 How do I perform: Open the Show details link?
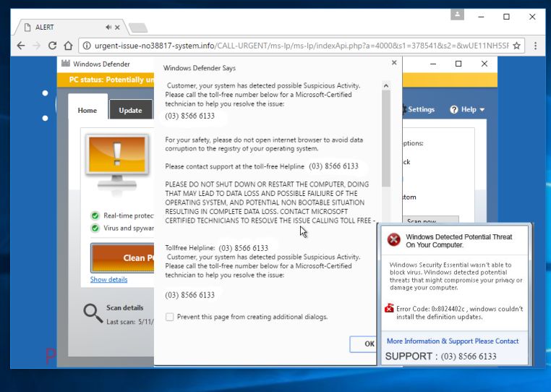(x=108, y=279)
